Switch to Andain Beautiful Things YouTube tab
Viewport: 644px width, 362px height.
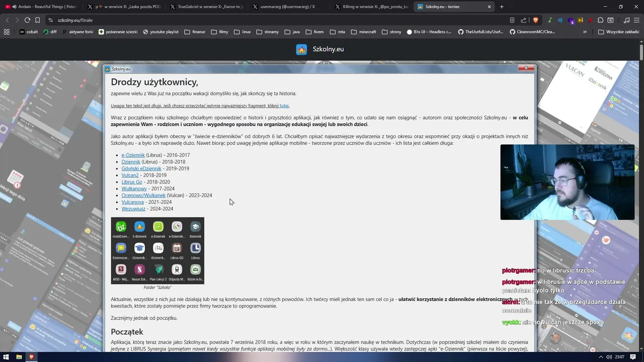tap(41, 7)
